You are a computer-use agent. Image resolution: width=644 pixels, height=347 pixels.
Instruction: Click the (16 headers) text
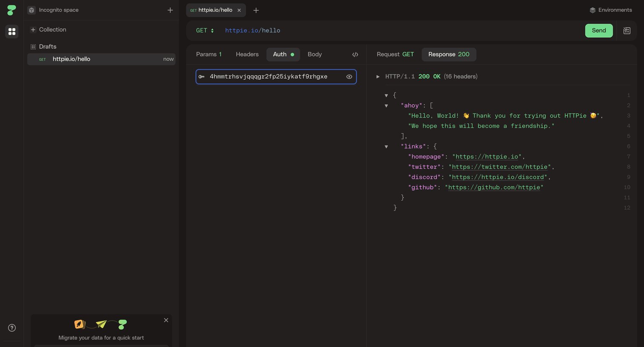pyautogui.click(x=460, y=77)
